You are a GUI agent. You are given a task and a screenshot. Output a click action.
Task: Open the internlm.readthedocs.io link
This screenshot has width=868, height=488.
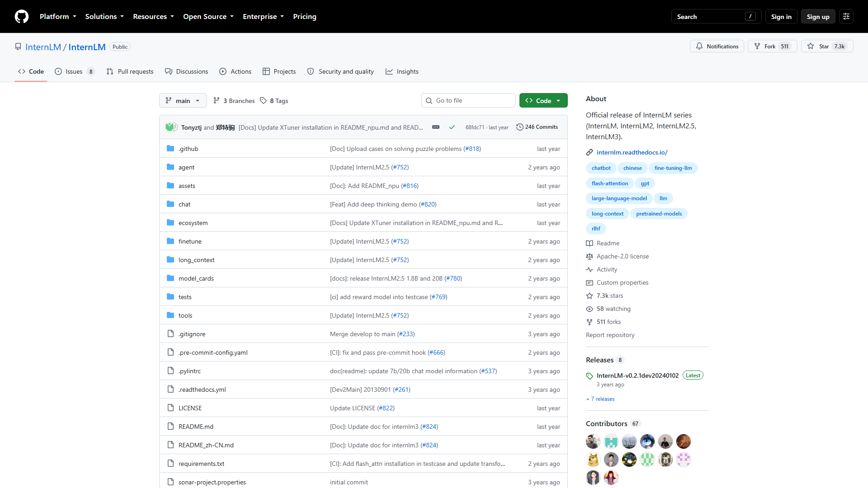[632, 152]
